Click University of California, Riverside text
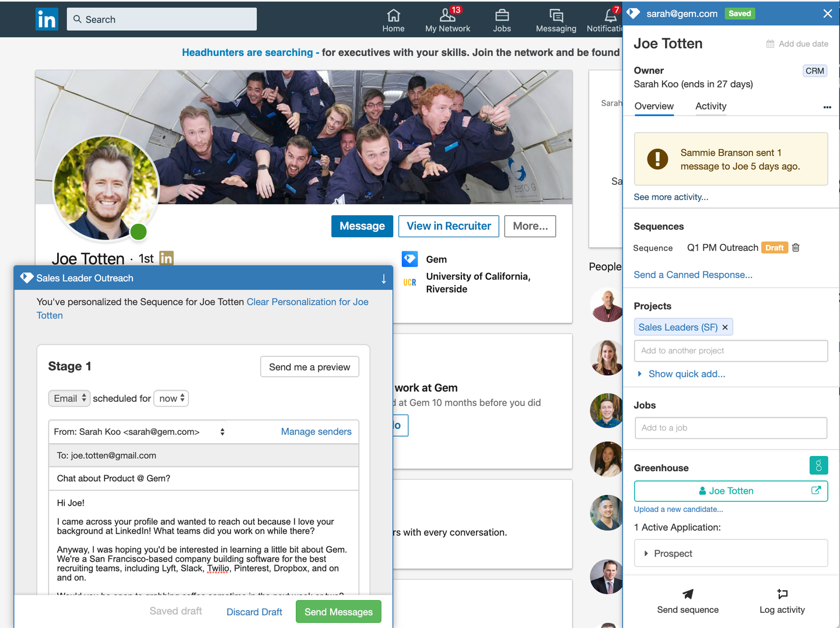The image size is (840, 628). click(478, 283)
